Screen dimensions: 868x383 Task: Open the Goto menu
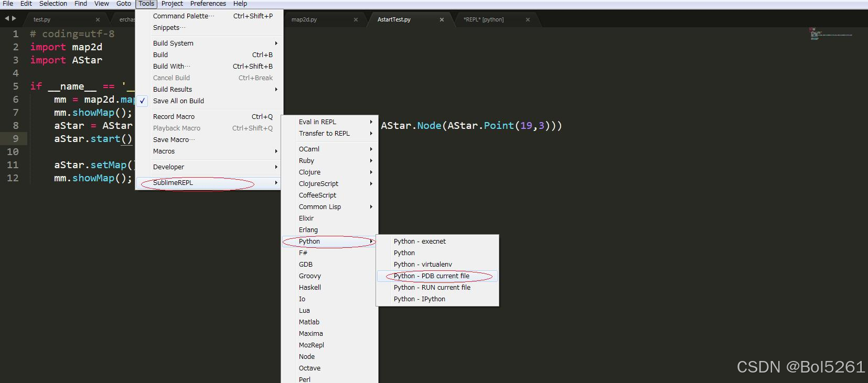coord(124,4)
